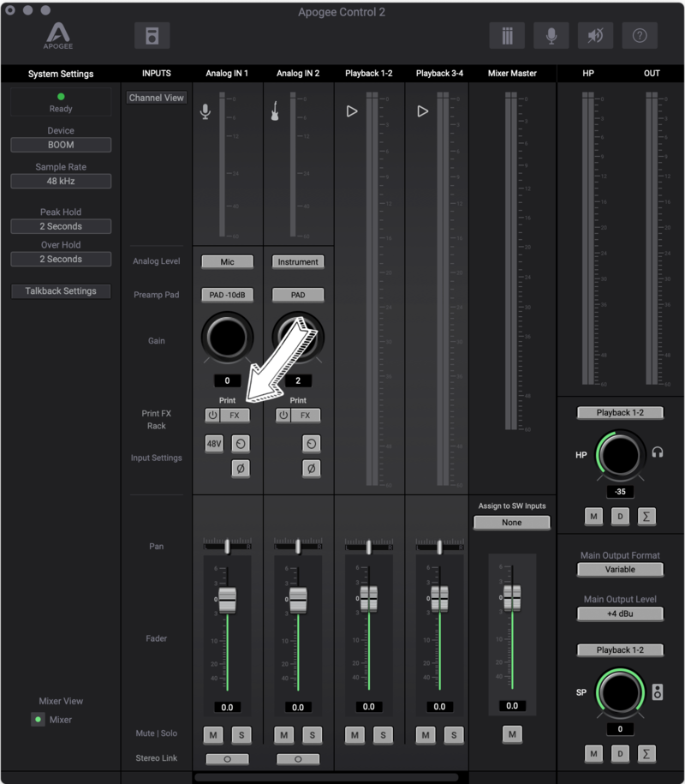This screenshot has height=784, width=685.
Task: Select the INPUTS header tab
Action: click(157, 74)
